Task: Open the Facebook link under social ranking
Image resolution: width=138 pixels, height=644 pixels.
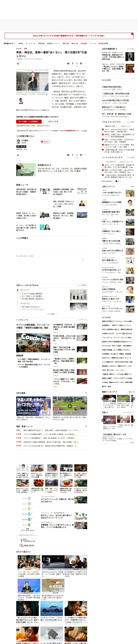Action: click(108, 181)
